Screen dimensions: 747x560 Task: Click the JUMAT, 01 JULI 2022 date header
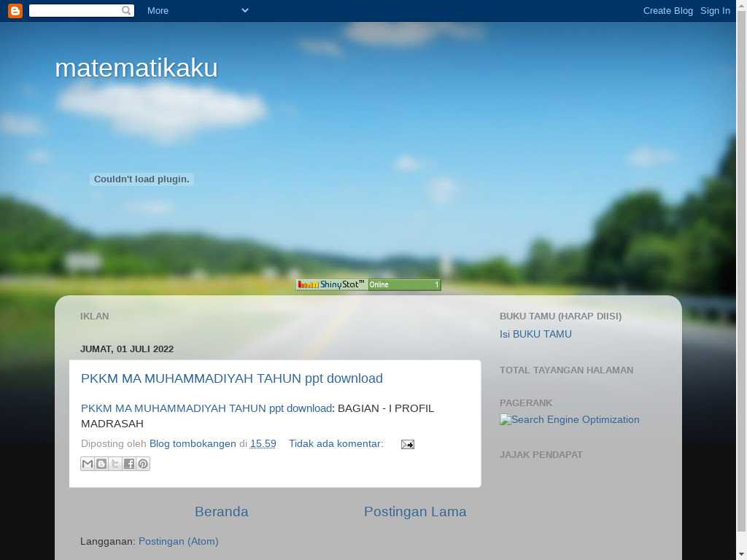tap(127, 349)
